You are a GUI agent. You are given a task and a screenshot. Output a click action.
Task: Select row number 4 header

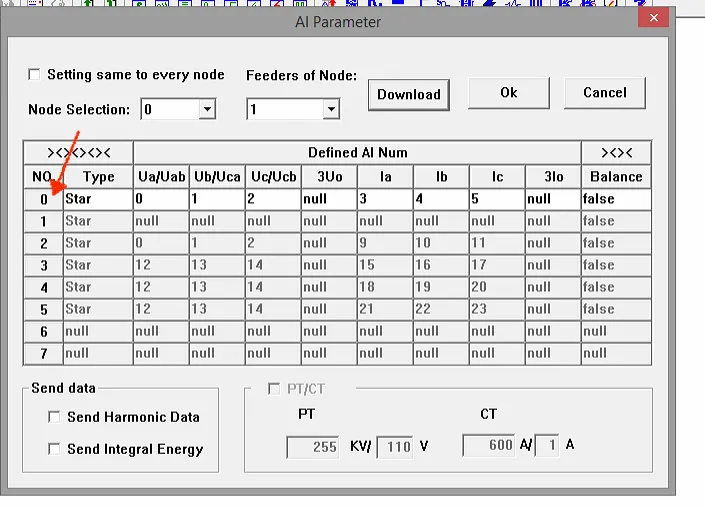(43, 287)
